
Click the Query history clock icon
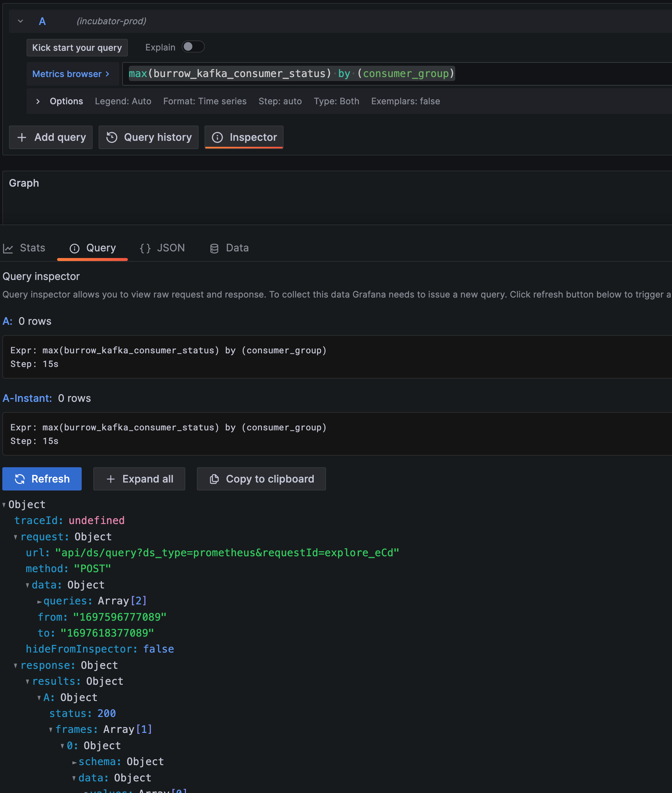coord(112,137)
